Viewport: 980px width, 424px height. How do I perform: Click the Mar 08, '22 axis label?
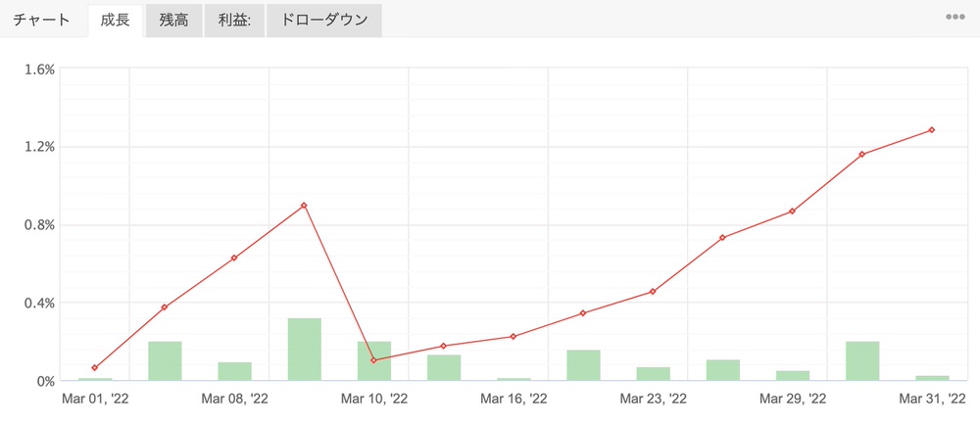coord(234,399)
